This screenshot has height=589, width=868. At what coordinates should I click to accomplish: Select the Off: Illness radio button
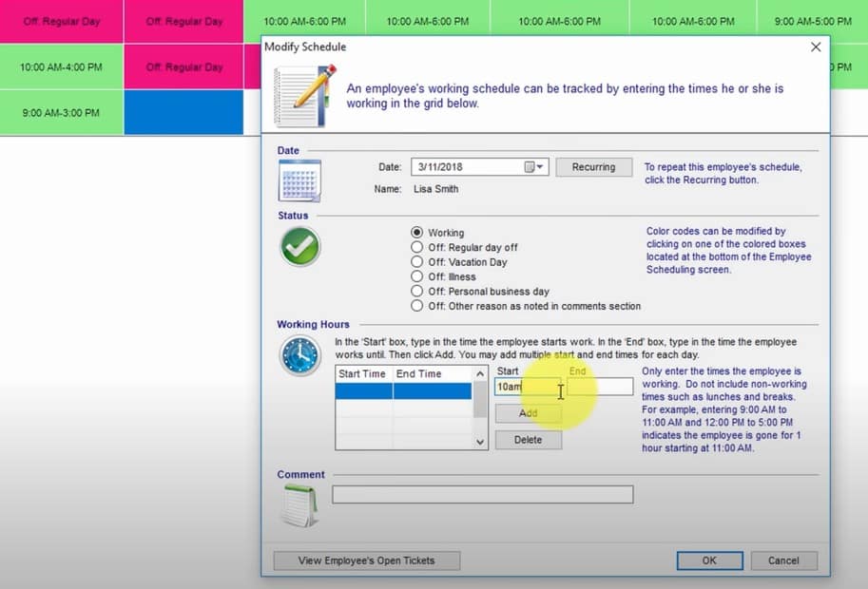tap(416, 276)
